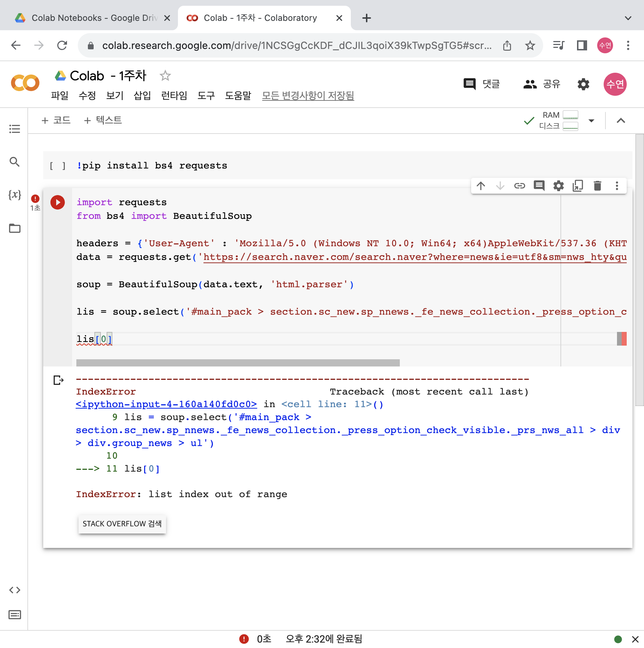Image resolution: width=644 pixels, height=648 pixels.
Task: Share the notebook via 공유 button
Action: [542, 84]
